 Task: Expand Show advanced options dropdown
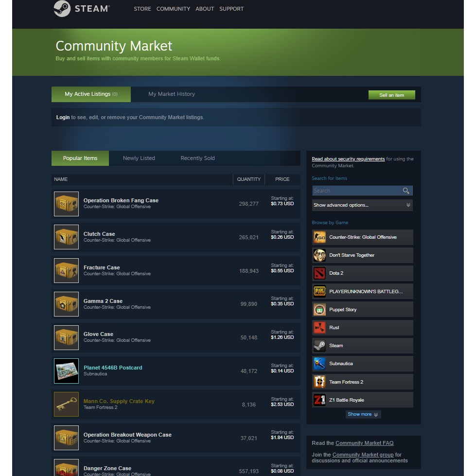tap(362, 205)
